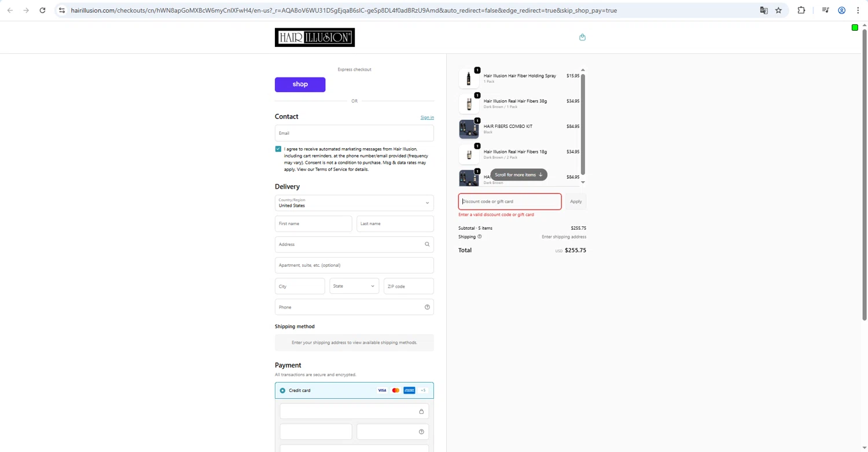
Task: Click the $15.95 price
Action: [x=573, y=76]
